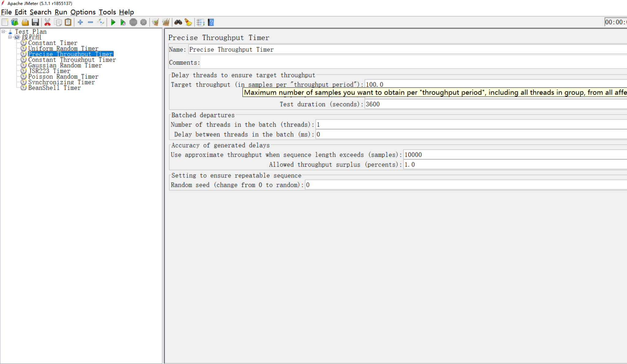Screen dimensions: 627x364
Task: Click Start no pauses icon
Action: (123, 22)
